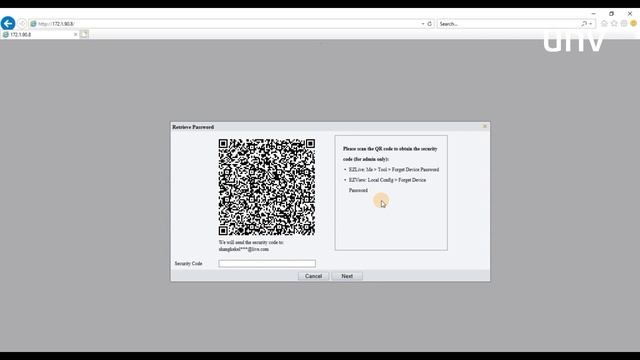Viewport: 640px width, 360px height.
Task: Click the 'EZView: Local Config' instruction line
Action: coord(387,185)
